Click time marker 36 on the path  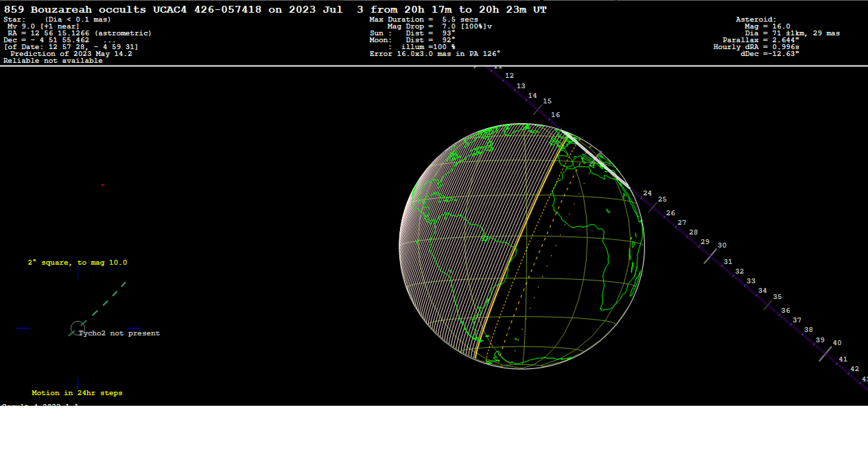(786, 311)
